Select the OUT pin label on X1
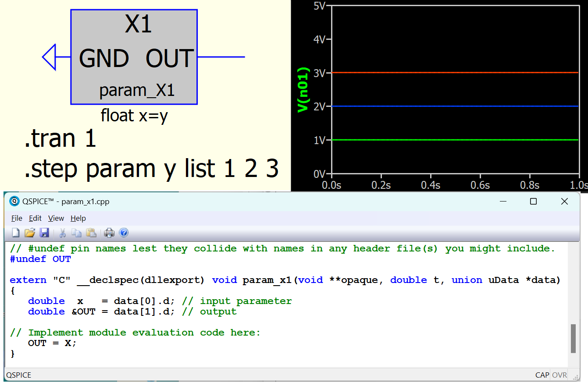Screen dimensions: 588x382 (170, 59)
